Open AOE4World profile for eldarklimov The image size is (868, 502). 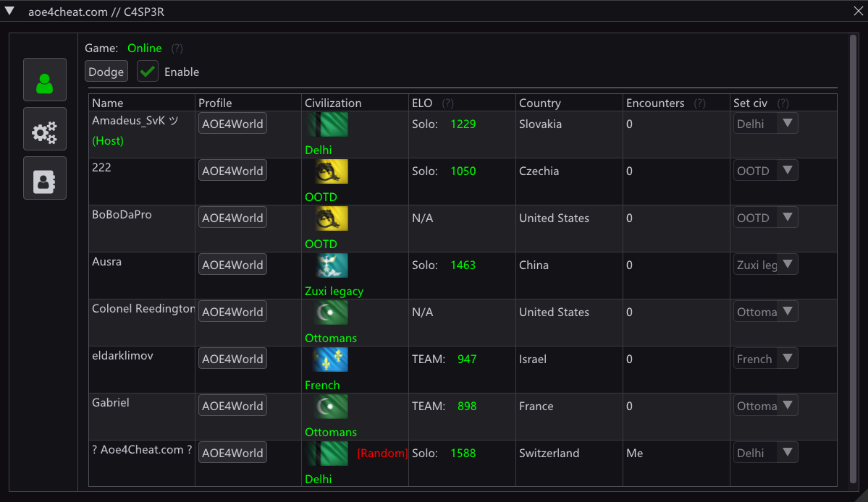(x=232, y=359)
